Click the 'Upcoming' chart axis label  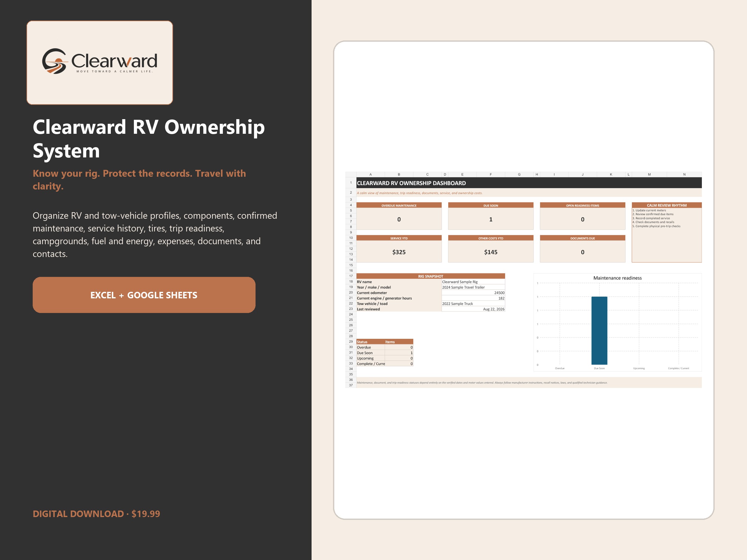pos(639,368)
